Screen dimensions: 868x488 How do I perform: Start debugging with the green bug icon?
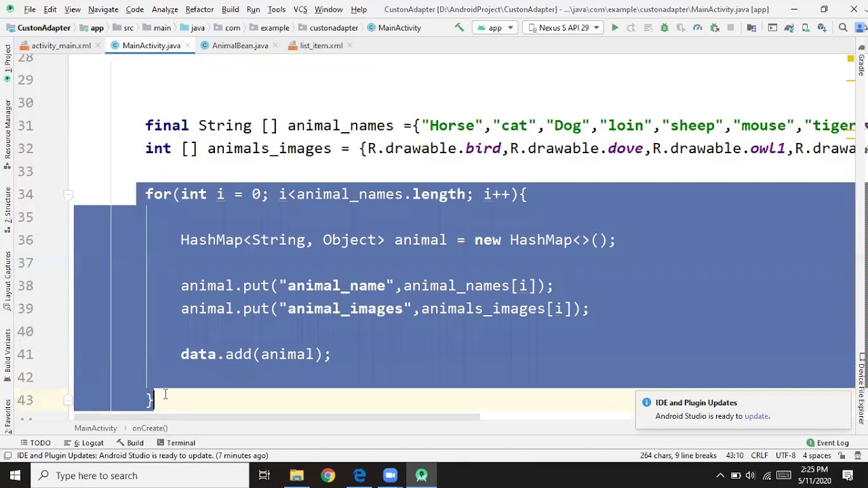click(665, 28)
